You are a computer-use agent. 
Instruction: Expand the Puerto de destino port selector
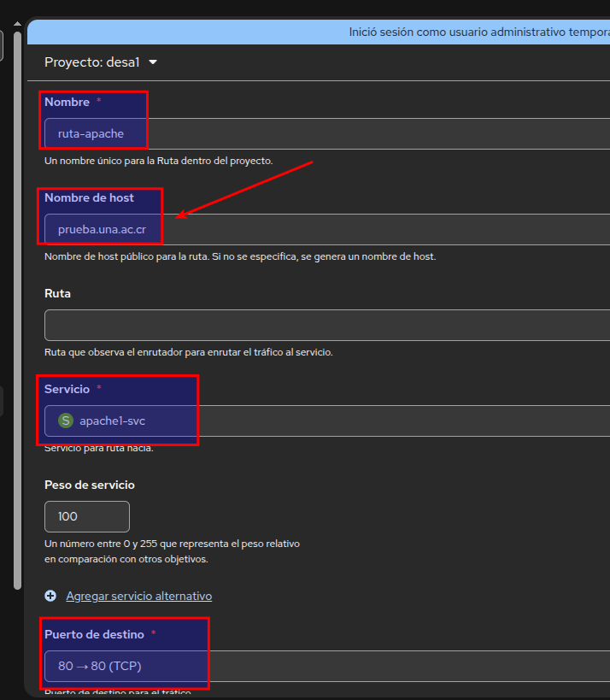[x=325, y=666]
